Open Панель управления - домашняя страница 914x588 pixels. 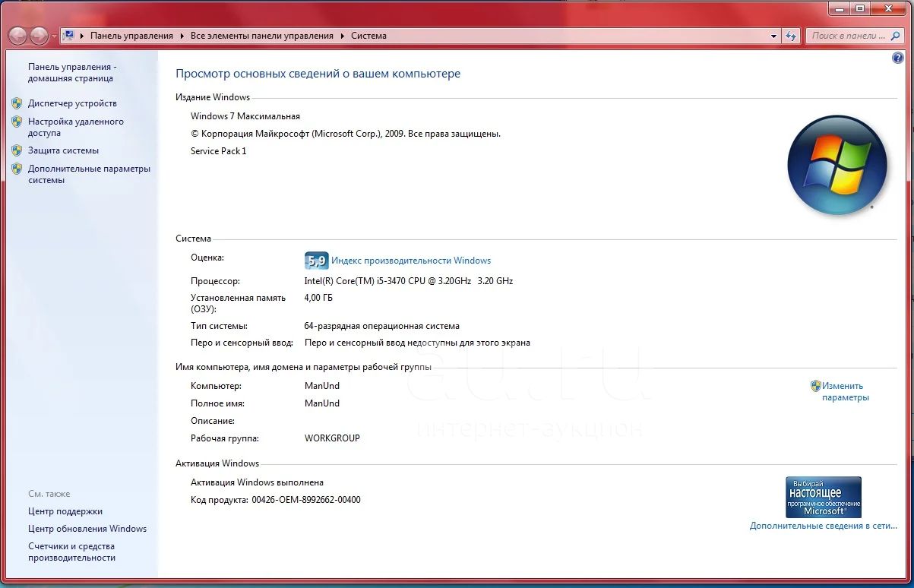pos(72,72)
